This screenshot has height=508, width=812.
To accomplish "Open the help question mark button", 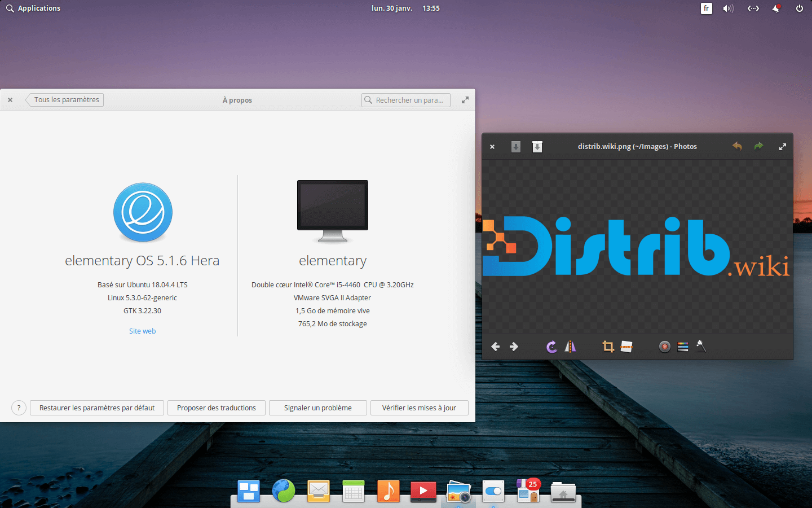I will pos(19,408).
